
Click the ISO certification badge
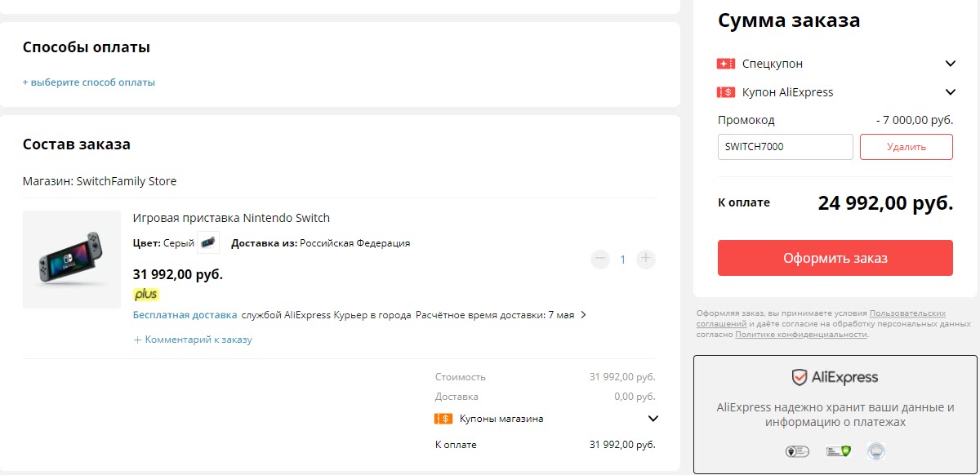point(876,451)
